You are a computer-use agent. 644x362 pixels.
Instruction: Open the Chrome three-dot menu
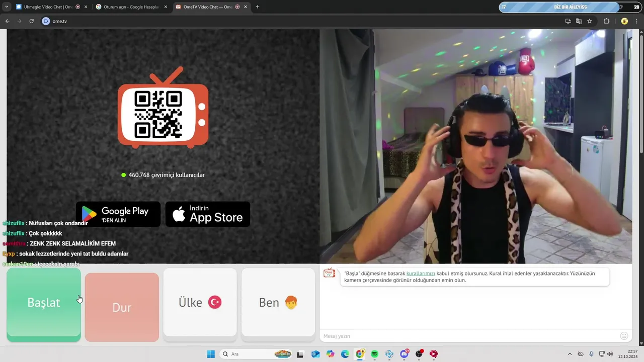637,21
